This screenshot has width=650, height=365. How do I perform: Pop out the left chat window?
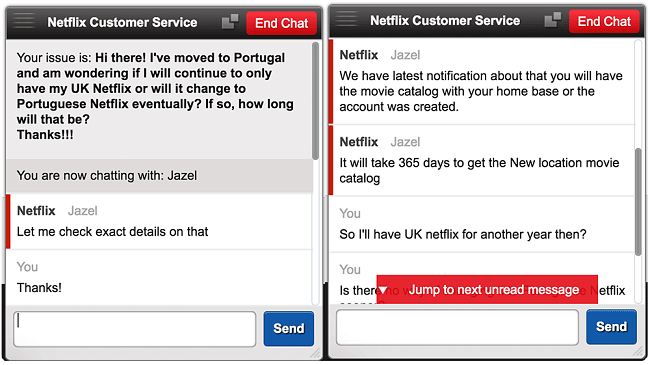pos(230,22)
